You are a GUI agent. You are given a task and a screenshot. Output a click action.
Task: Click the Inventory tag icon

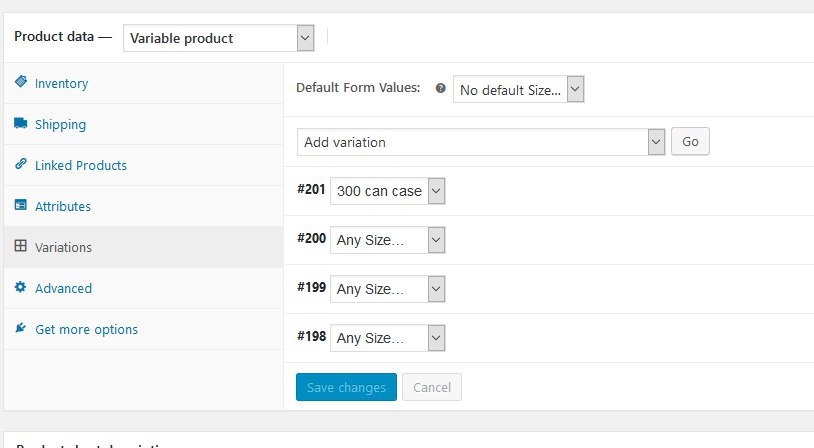[21, 82]
